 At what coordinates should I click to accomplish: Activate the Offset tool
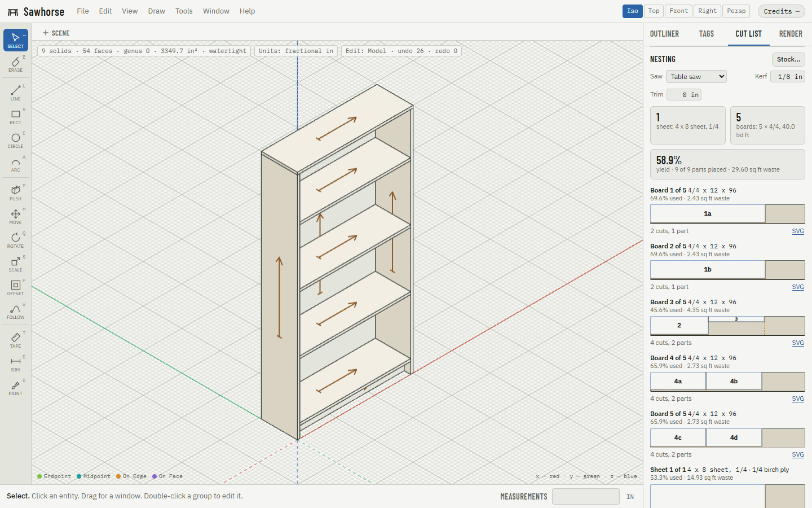pyautogui.click(x=15, y=287)
